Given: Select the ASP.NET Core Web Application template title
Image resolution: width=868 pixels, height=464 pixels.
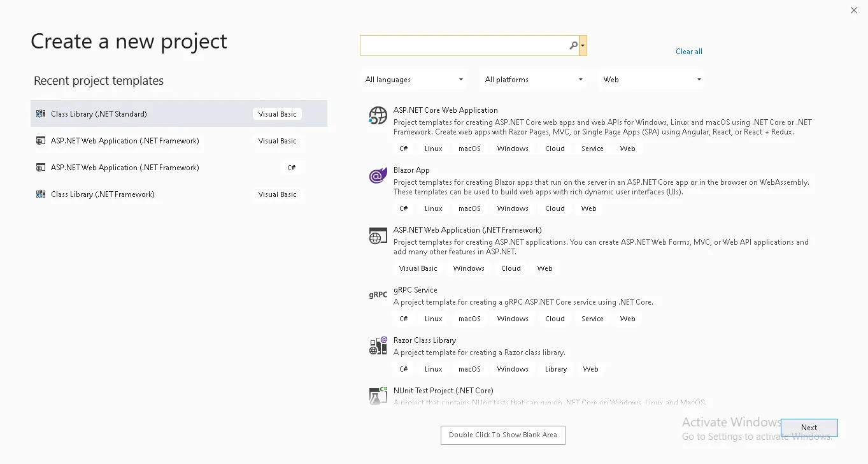Looking at the screenshot, I should point(446,110).
